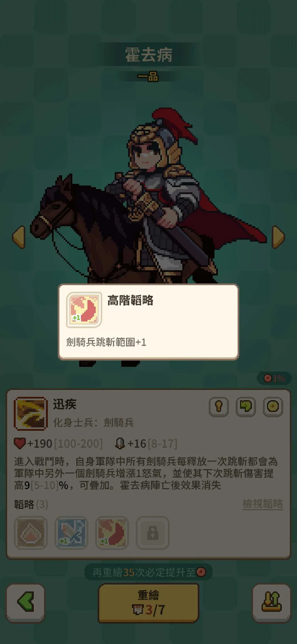Tap the lightbulb hint icon
The image size is (297, 644).
click(219, 407)
